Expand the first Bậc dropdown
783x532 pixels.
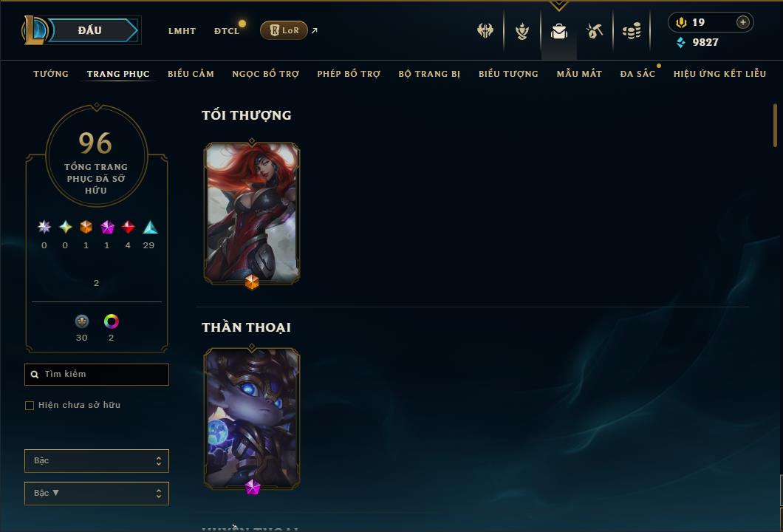point(96,460)
